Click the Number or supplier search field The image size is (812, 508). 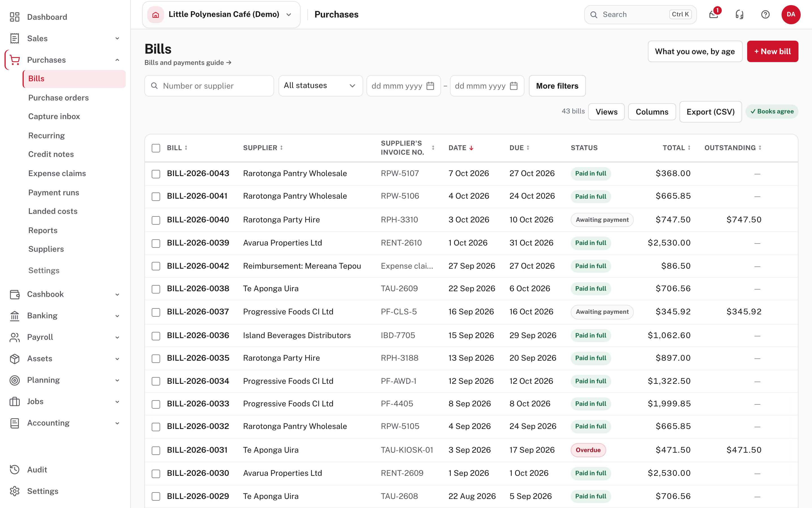[x=209, y=86]
